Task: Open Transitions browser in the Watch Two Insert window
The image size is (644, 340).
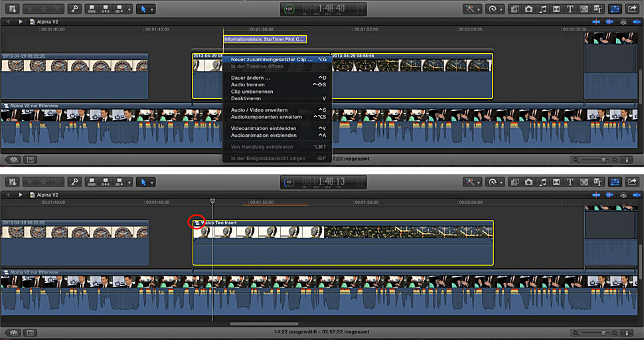Action: click(556, 181)
